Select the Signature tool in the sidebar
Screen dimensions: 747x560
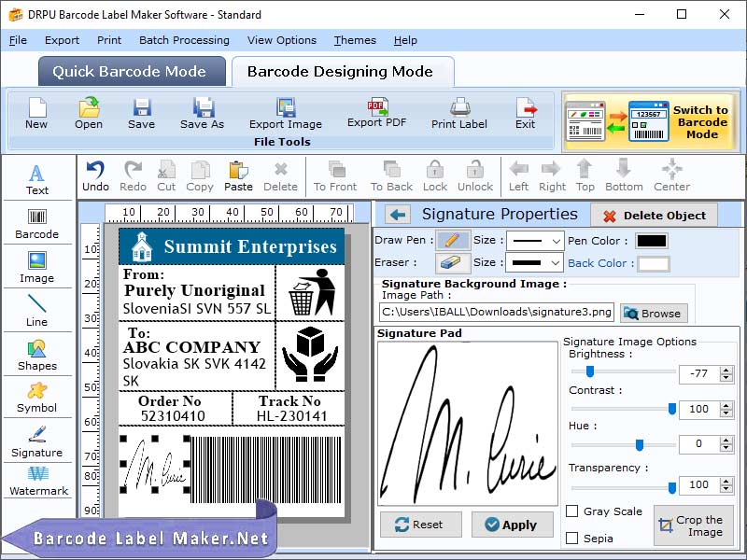[37, 441]
